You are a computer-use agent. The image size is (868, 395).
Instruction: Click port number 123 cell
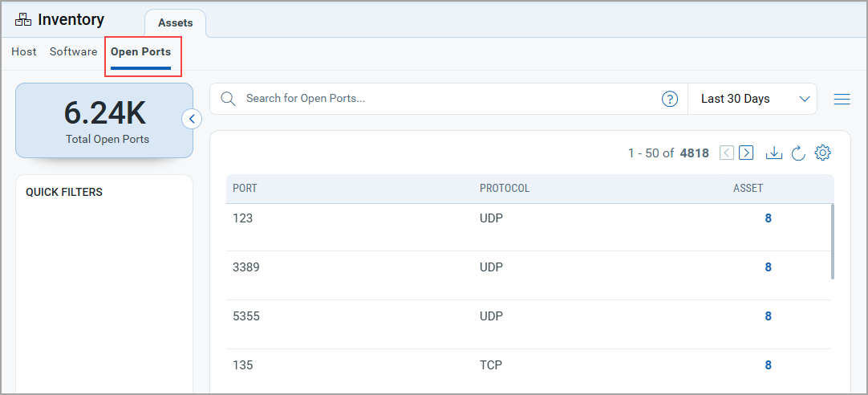[242, 218]
